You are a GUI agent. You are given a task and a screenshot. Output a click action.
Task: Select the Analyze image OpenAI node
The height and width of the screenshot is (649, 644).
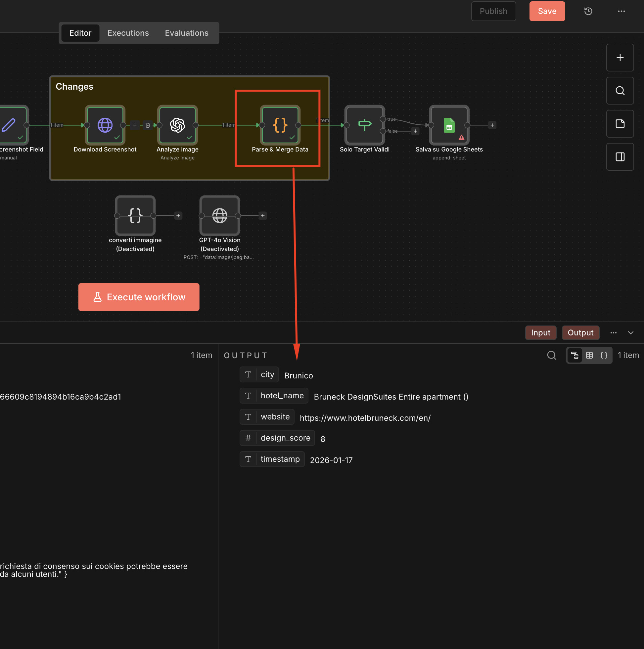point(177,125)
